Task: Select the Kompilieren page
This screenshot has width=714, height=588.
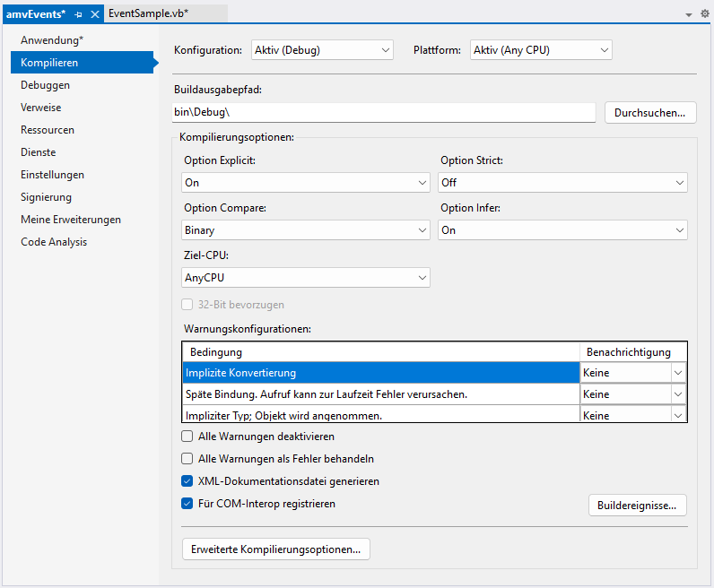Action: pos(83,63)
